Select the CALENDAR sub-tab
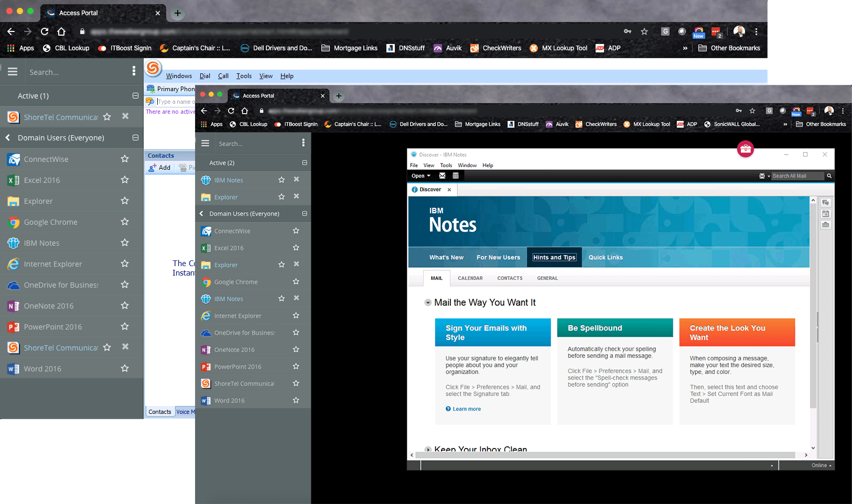Viewport: 852px width, 504px height. click(x=470, y=278)
